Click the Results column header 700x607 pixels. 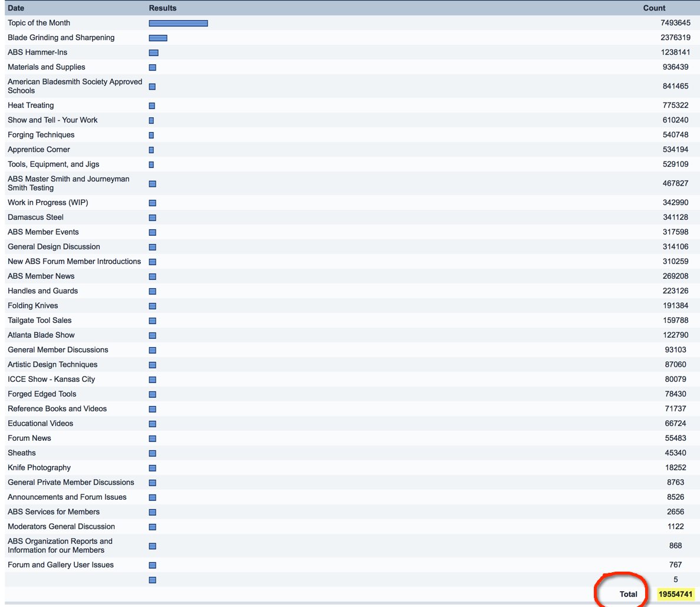pyautogui.click(x=163, y=8)
